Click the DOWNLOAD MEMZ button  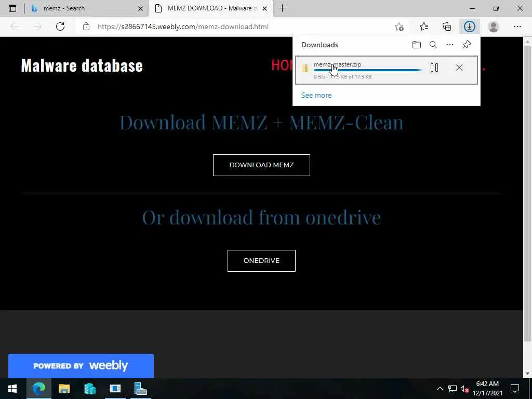coord(261,165)
